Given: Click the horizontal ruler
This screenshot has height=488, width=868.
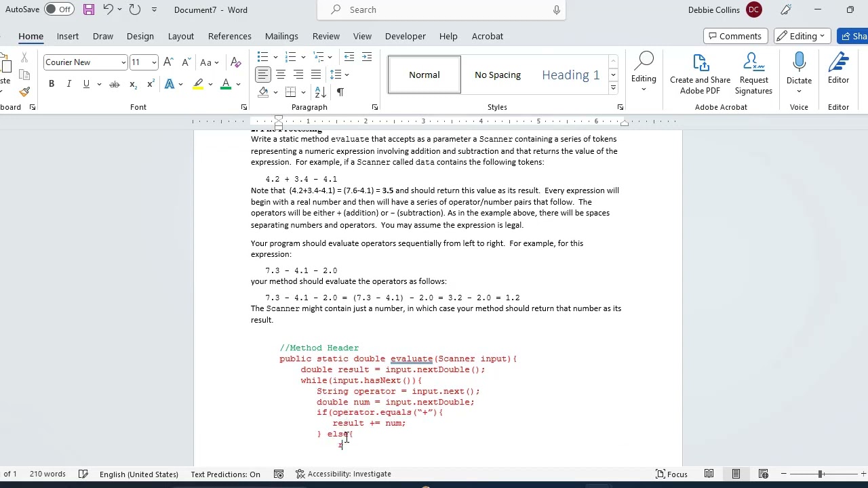Looking at the screenshot, I should click(437, 121).
